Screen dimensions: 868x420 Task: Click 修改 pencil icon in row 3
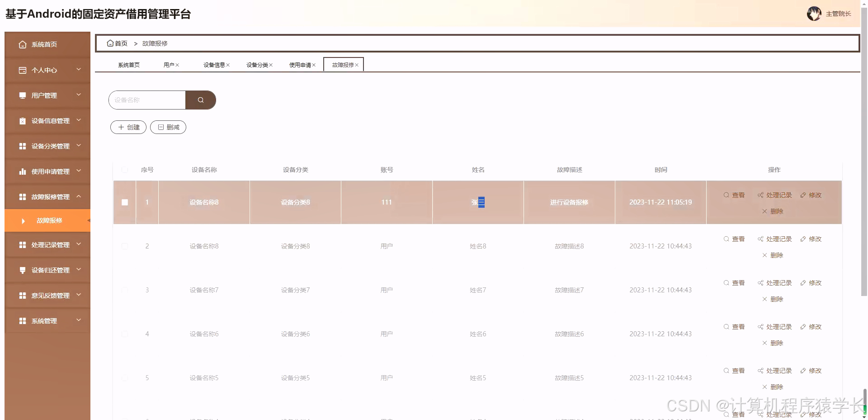click(x=803, y=283)
